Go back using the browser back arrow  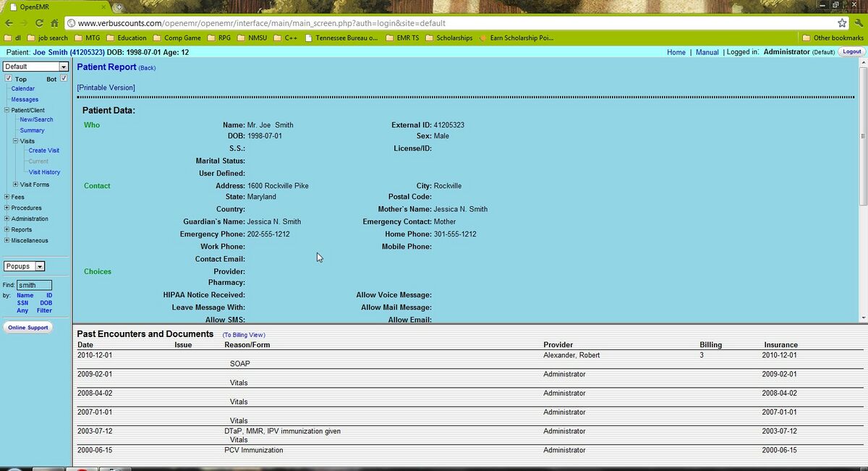click(9, 22)
